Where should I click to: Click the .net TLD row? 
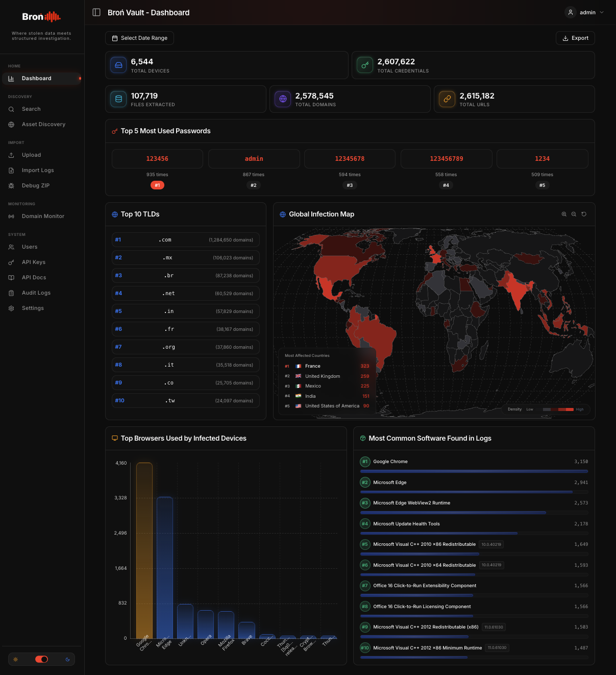186,294
